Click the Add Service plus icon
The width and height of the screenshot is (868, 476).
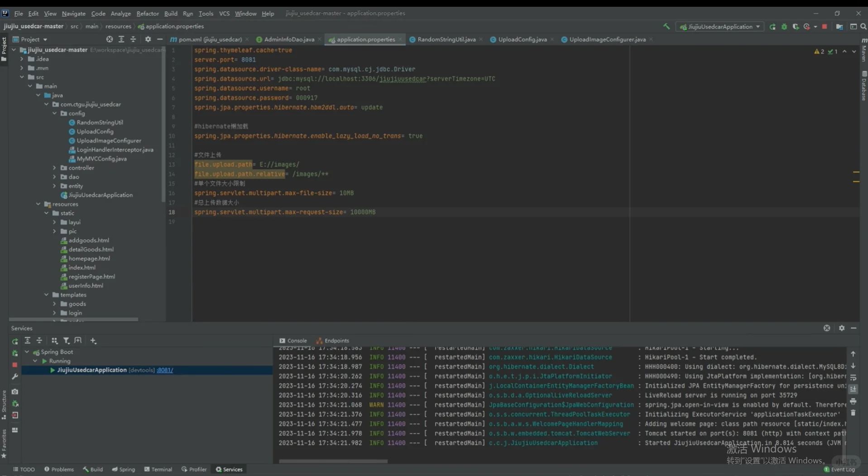(93, 341)
